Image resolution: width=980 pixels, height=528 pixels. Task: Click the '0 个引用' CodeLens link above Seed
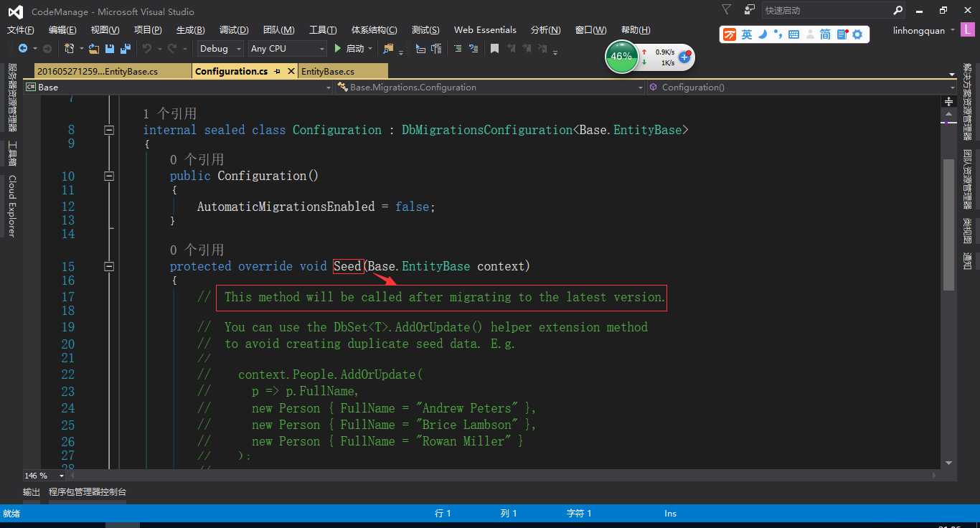(x=197, y=250)
